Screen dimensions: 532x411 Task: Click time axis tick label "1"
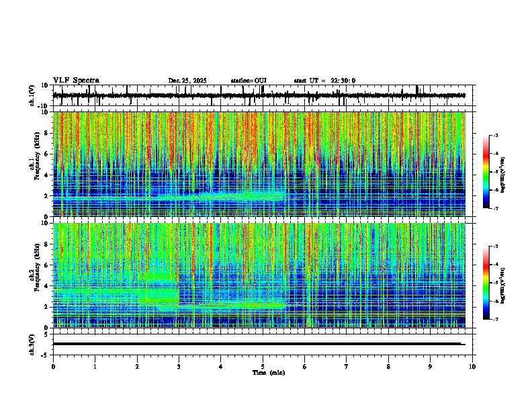click(95, 367)
